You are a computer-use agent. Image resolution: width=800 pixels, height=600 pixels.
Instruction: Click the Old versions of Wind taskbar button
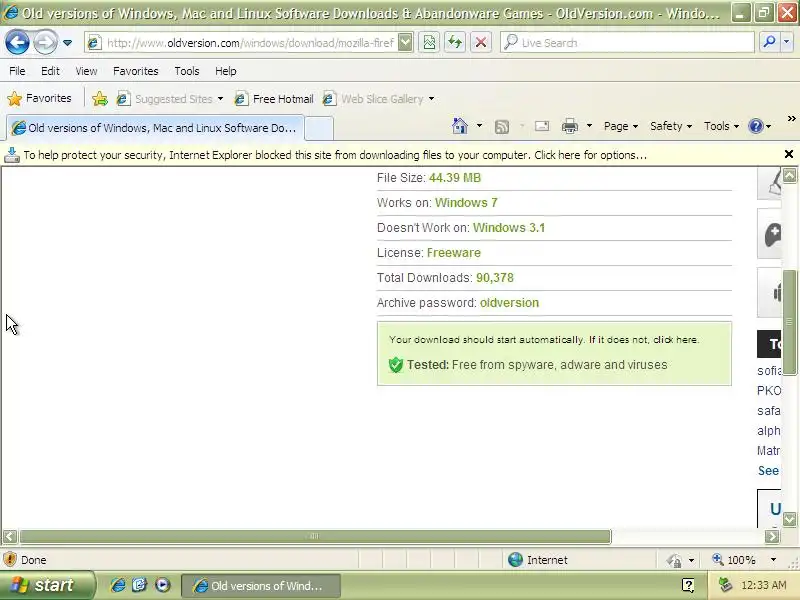click(x=261, y=586)
